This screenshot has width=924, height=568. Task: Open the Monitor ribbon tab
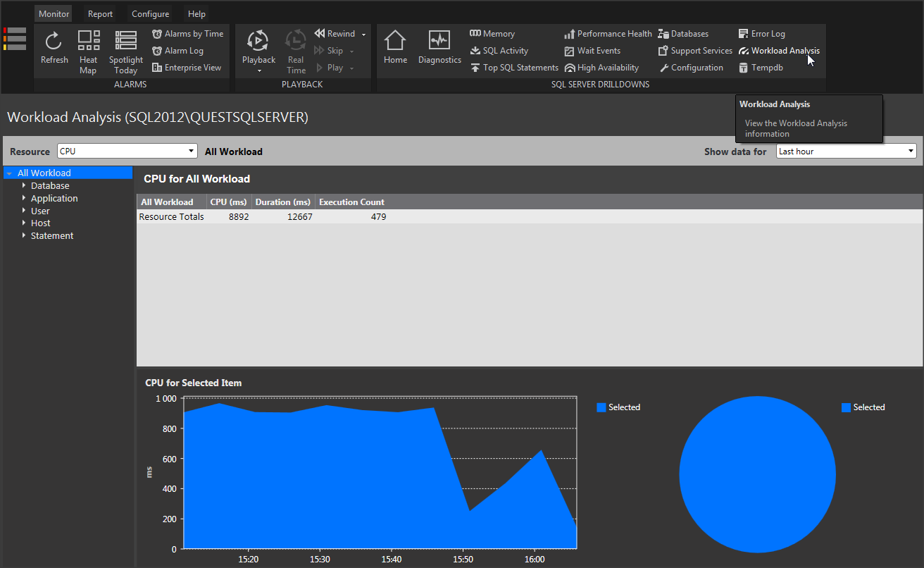coord(54,14)
